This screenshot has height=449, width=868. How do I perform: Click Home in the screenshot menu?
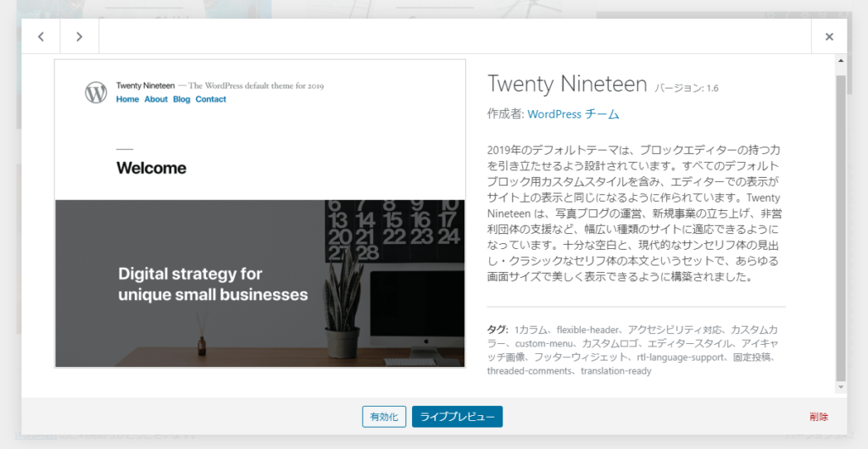pyautogui.click(x=127, y=99)
